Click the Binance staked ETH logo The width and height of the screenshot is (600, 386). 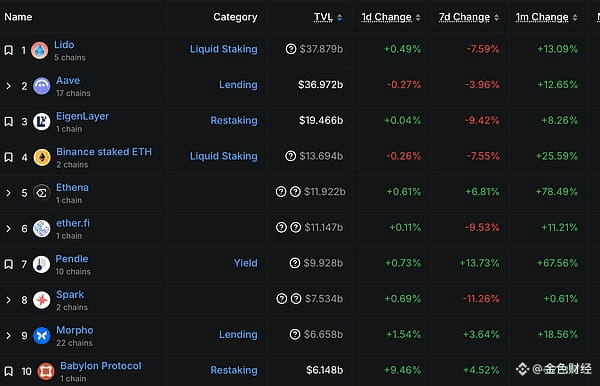tap(42, 157)
